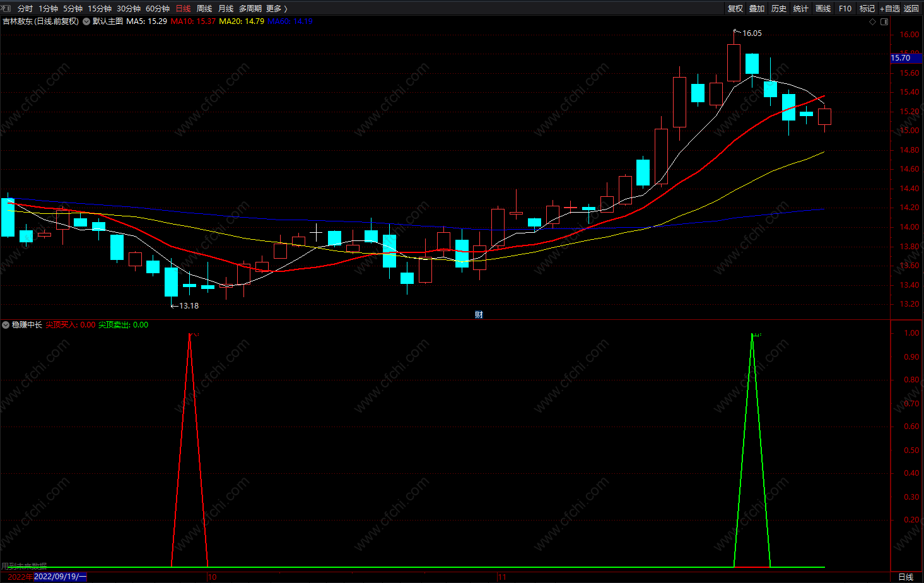The image size is (924, 583).
Task: Open the 复权 adjustment button
Action: click(x=735, y=8)
